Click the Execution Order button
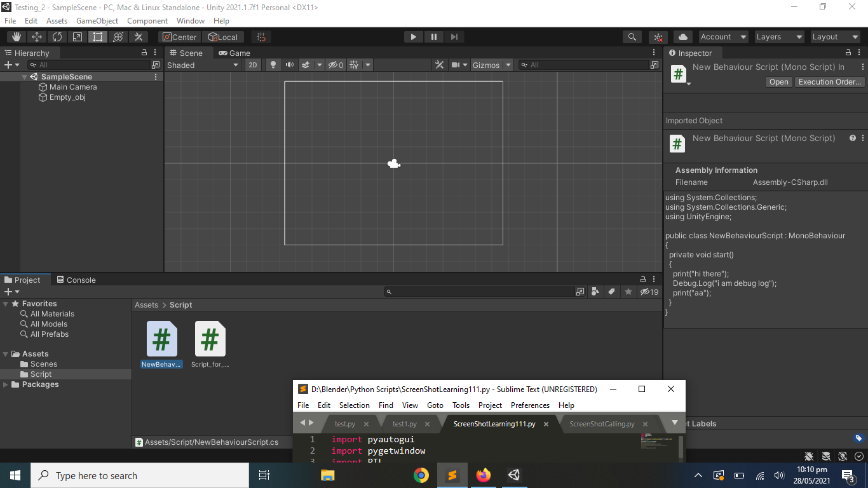The width and height of the screenshot is (868, 488). 829,81
